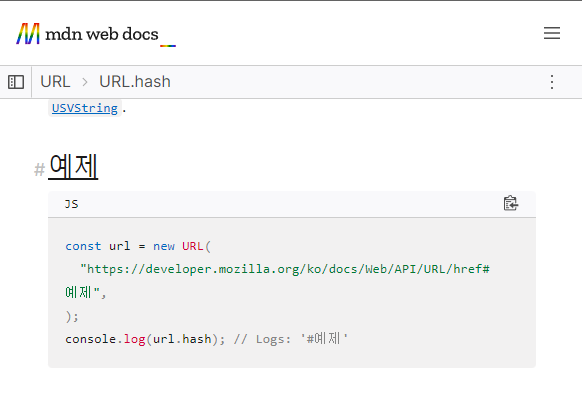The width and height of the screenshot is (582, 417).
Task: Click the green '예제",' string continuation line
Action: 86,293
